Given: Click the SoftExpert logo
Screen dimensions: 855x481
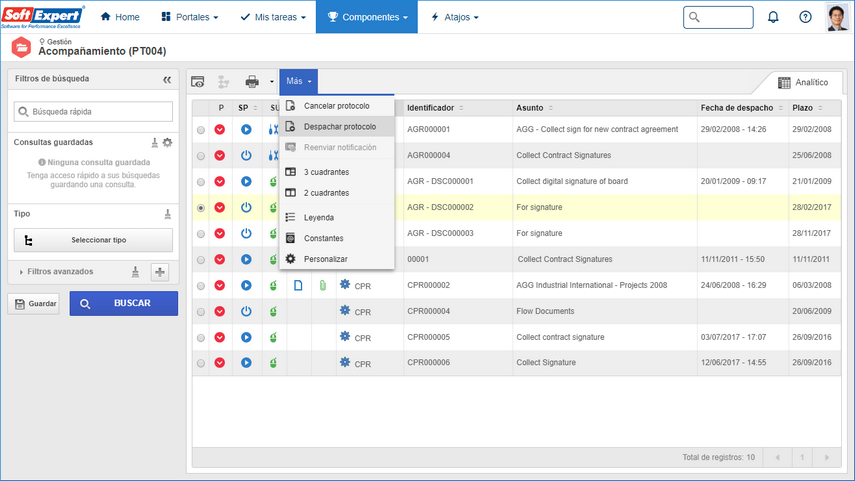Looking at the screenshot, I should [x=43, y=16].
